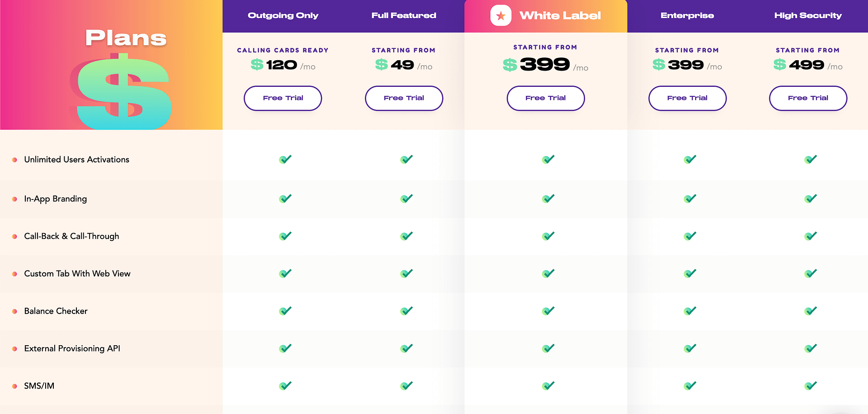Image resolution: width=868 pixels, height=414 pixels.
Task: Click Full Featured checkmark for Custom Tab With Web View
Action: 406,273
